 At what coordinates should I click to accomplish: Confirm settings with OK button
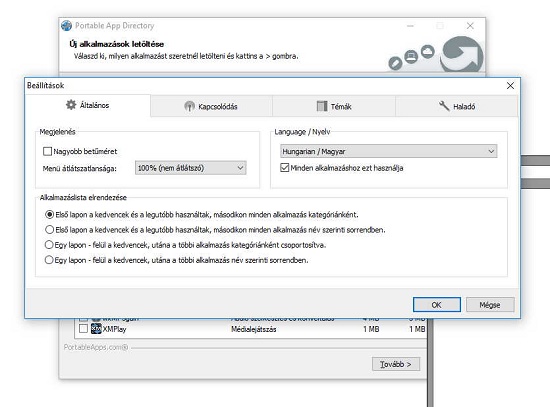coord(437,305)
